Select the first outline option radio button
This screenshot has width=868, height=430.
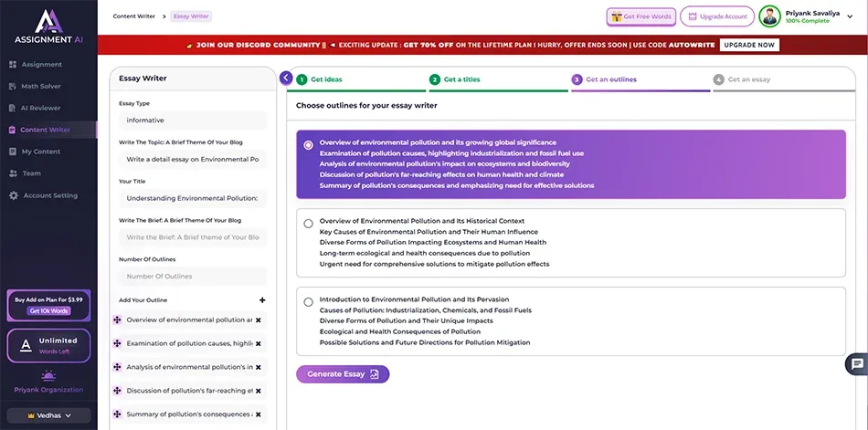tap(308, 144)
